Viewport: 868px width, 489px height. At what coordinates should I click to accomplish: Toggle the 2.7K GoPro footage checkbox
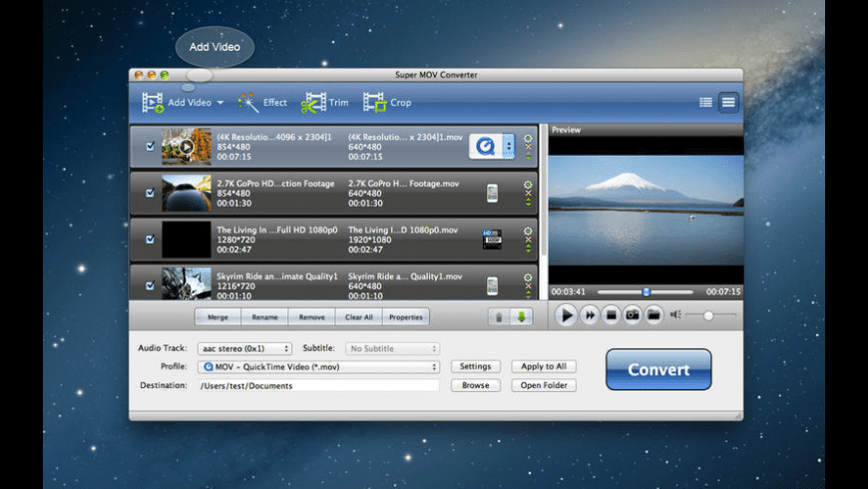(x=151, y=193)
